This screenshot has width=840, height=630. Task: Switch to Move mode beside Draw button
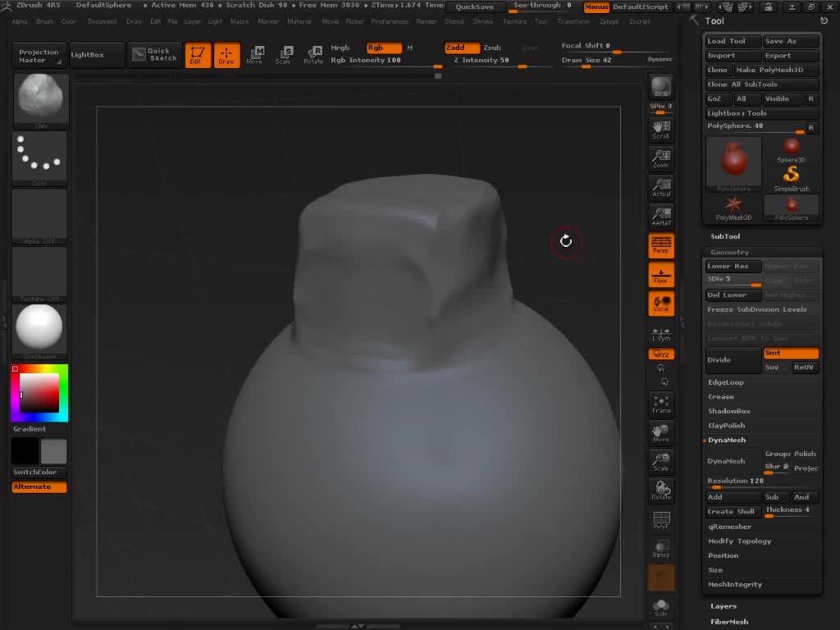click(255, 55)
